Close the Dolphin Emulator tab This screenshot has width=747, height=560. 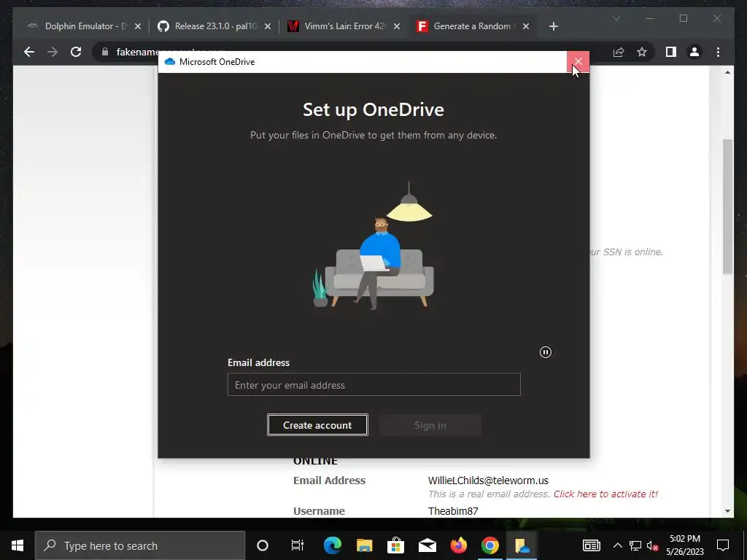pyautogui.click(x=138, y=26)
